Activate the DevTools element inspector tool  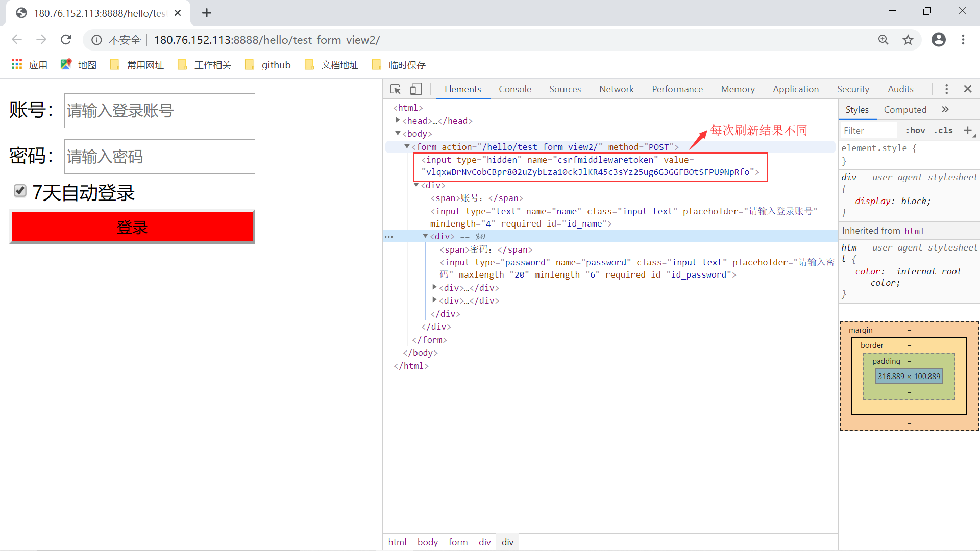point(396,89)
